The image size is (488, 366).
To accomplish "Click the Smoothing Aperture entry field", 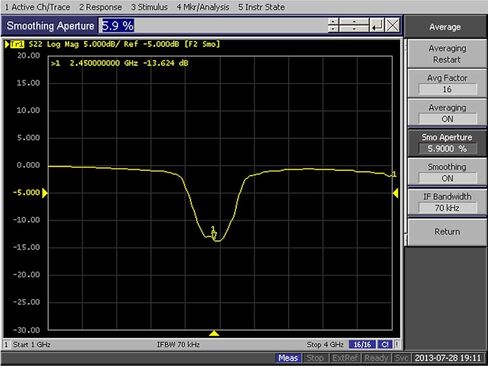I will (213, 26).
